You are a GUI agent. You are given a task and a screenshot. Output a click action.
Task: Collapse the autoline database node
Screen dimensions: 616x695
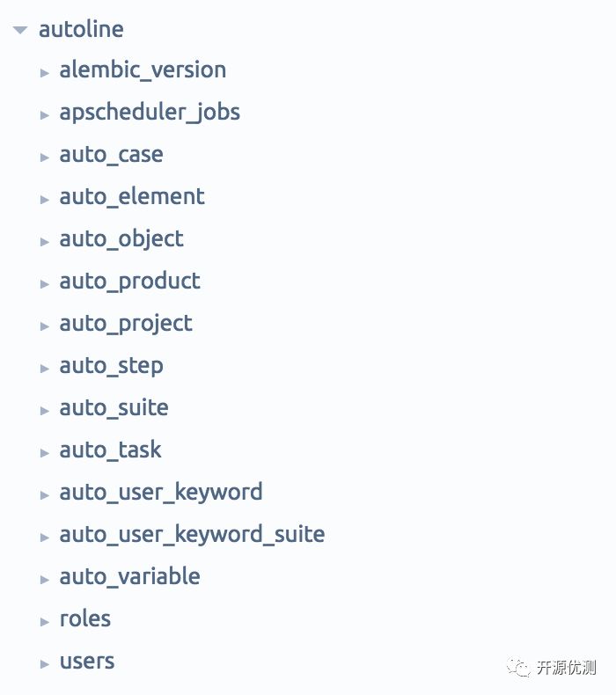20,30
